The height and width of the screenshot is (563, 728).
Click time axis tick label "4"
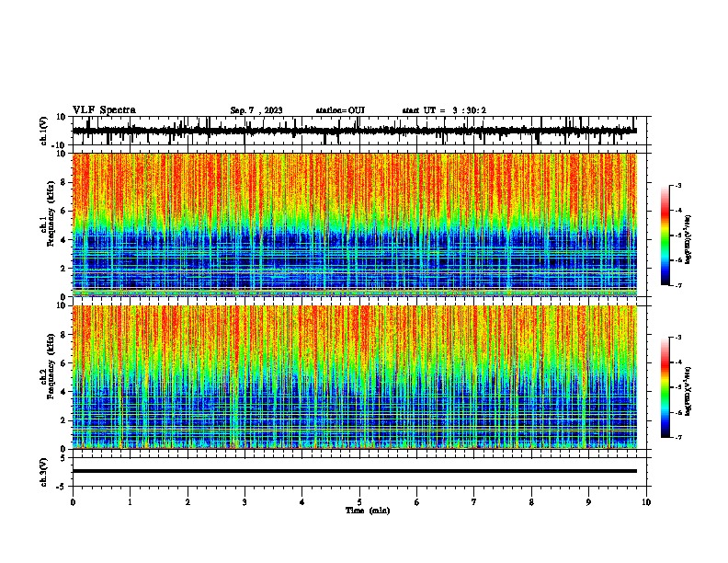(301, 502)
